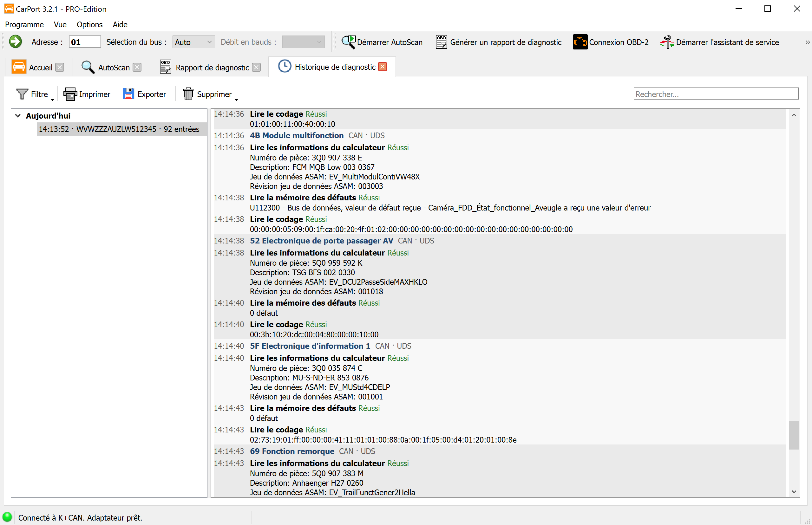Maximize the CarPort window
The width and height of the screenshot is (812, 525).
(768, 9)
